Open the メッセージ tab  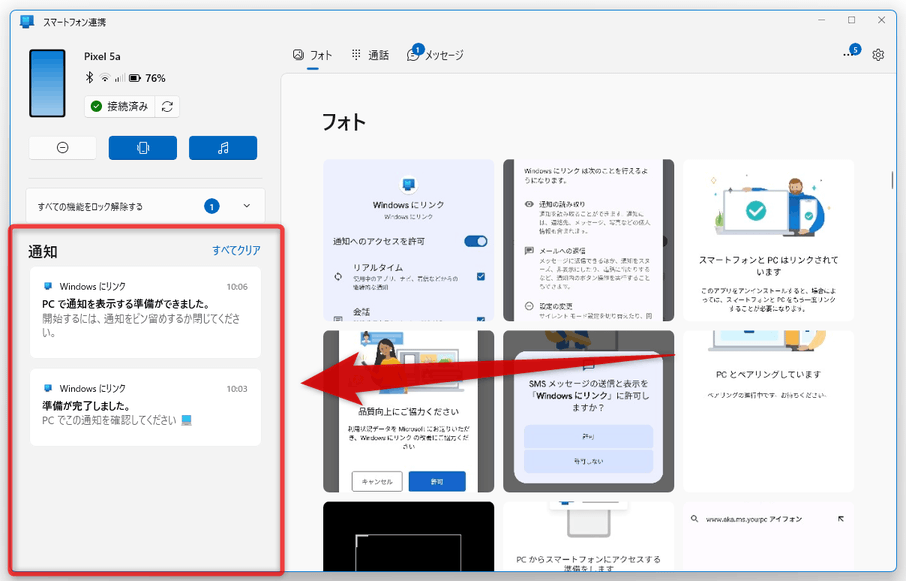pyautogui.click(x=435, y=55)
